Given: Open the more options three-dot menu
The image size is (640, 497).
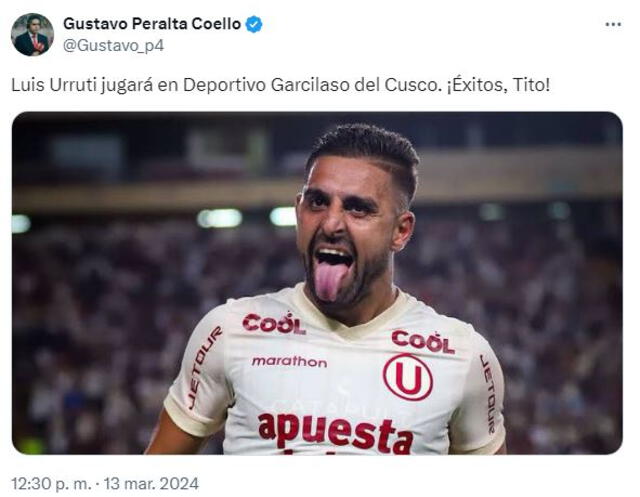Looking at the screenshot, I should click(x=613, y=25).
